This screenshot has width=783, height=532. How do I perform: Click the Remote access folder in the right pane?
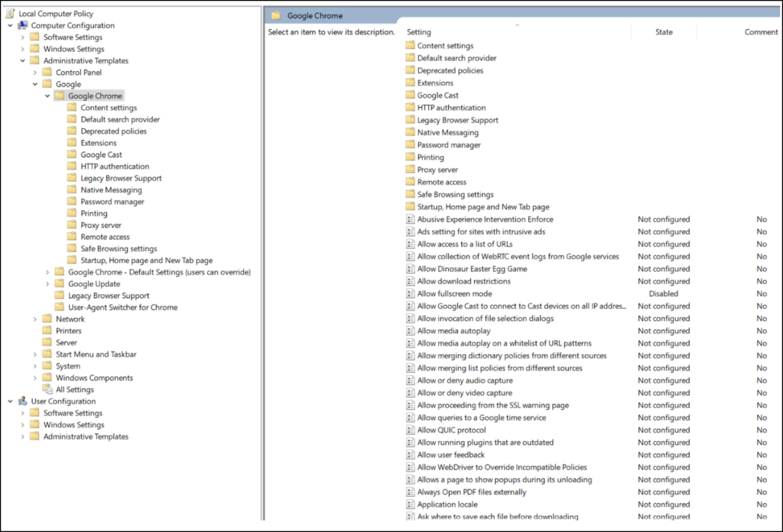point(441,182)
